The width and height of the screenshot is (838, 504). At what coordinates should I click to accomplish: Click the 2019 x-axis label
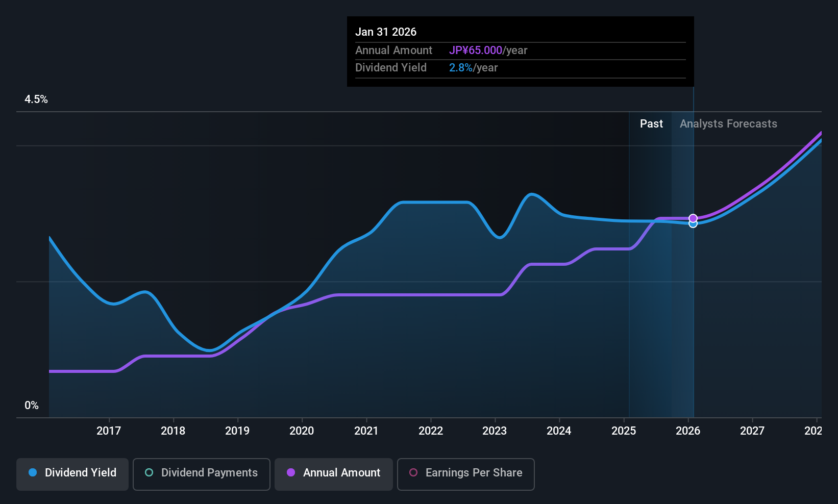pos(237,431)
